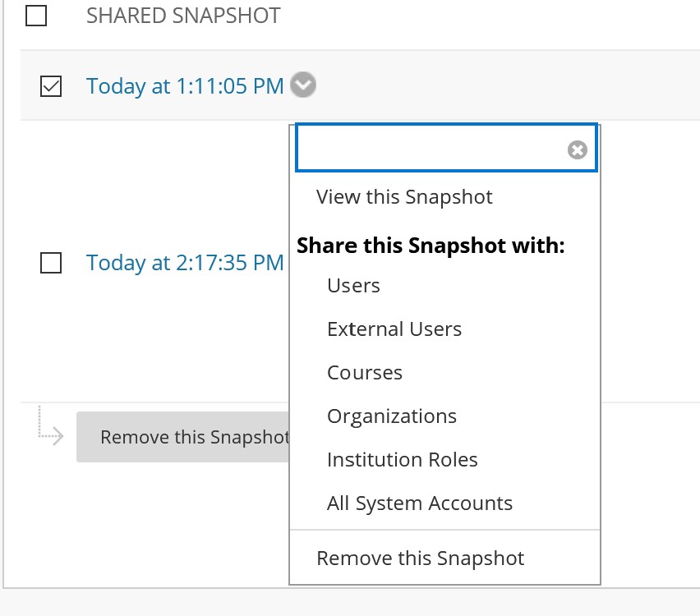This screenshot has height=616, width=700.
Task: Choose Remove this Snapshot from the menu
Action: click(x=420, y=558)
